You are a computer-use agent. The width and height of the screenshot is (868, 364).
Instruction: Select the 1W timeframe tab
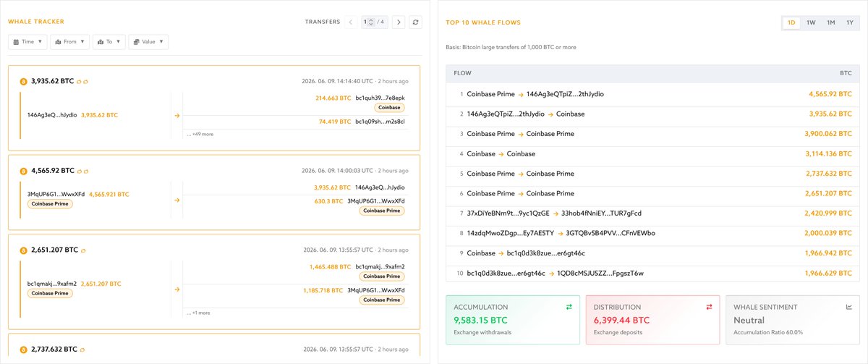pos(811,23)
